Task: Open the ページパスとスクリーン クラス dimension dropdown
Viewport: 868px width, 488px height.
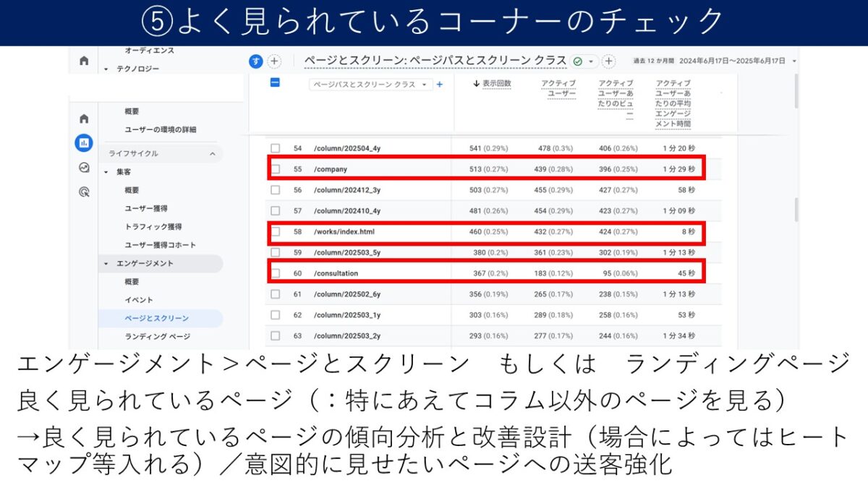Action: (x=371, y=85)
